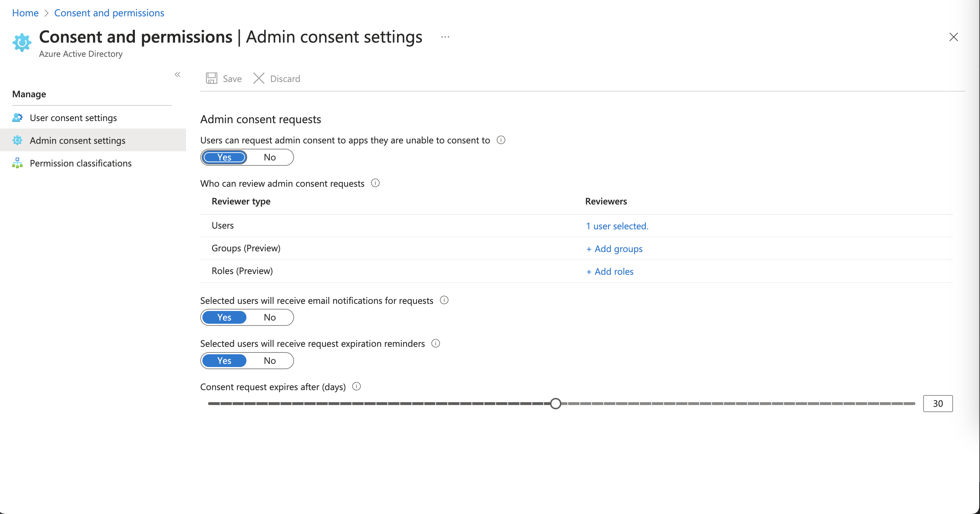Open the ellipsis more options menu
Viewport: 980px width, 514px height.
click(x=445, y=37)
